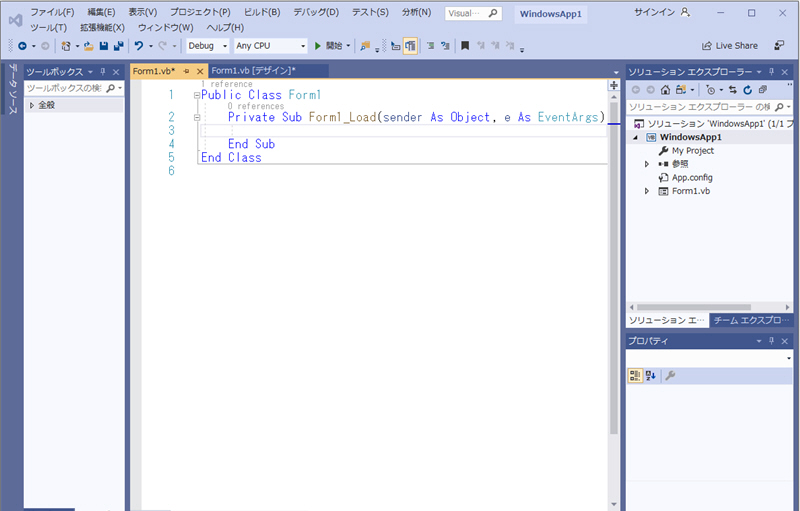The height and width of the screenshot is (511, 800).
Task: Toggle alphabetical sort in the Properties panel
Action: point(651,376)
